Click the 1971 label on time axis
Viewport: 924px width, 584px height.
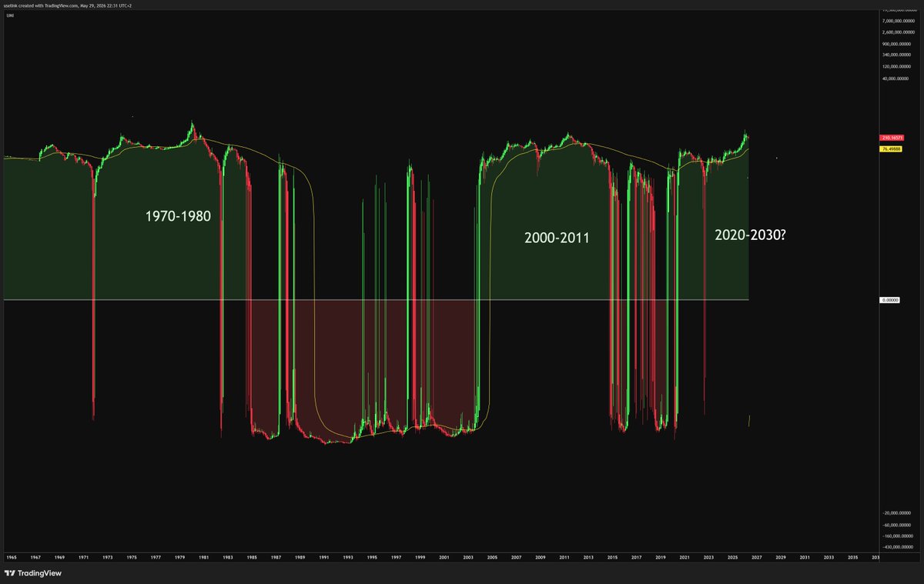pos(84,557)
